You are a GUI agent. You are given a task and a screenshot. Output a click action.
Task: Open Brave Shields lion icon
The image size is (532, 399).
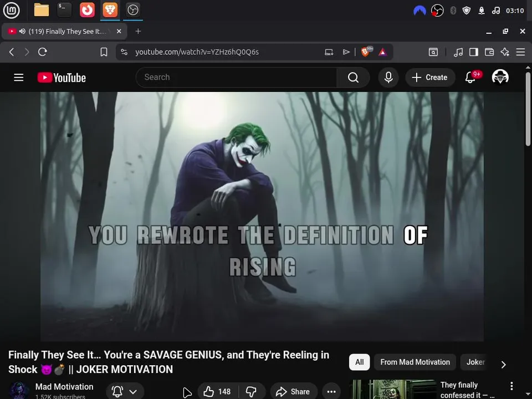click(366, 52)
